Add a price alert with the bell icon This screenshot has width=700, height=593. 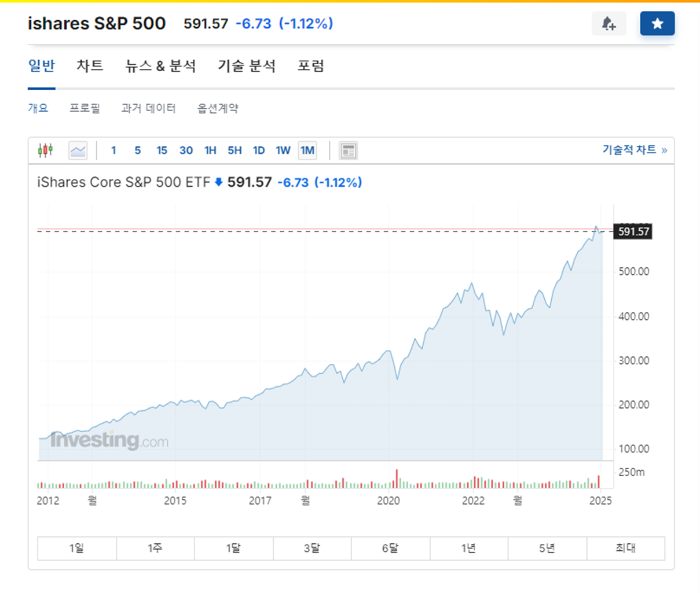[x=609, y=24]
